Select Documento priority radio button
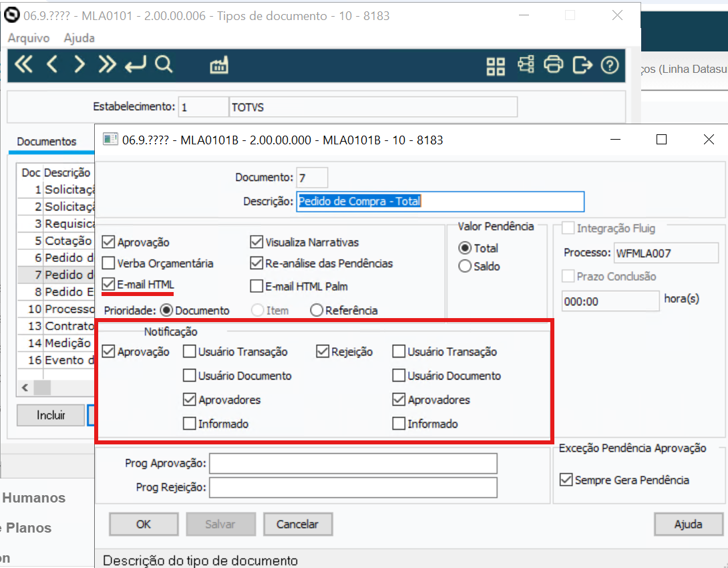Screen dimensions: 728x568 pyautogui.click(x=166, y=310)
